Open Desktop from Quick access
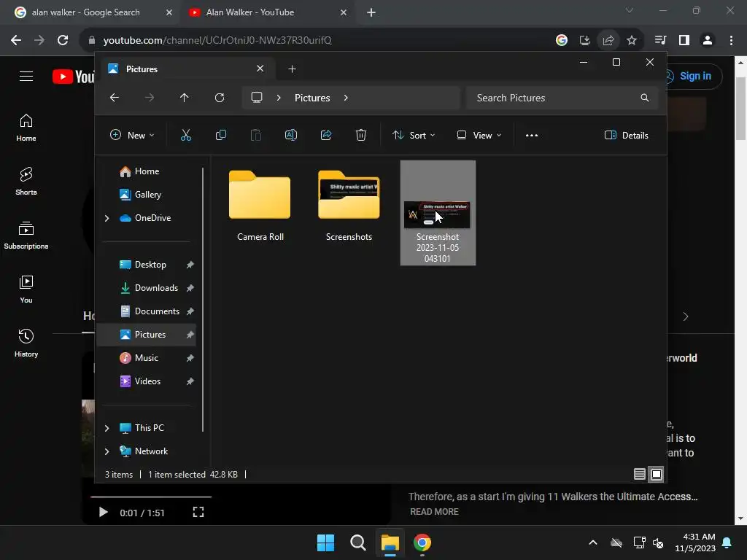Viewport: 747px width, 560px height. click(x=146, y=265)
